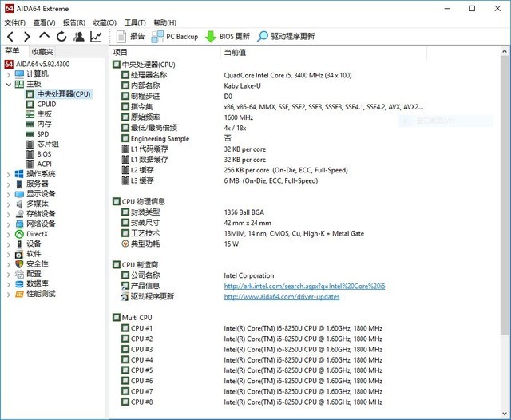This screenshot has width=511, height=420.
Task: Open the user/favorites person icon
Action: 78,37
